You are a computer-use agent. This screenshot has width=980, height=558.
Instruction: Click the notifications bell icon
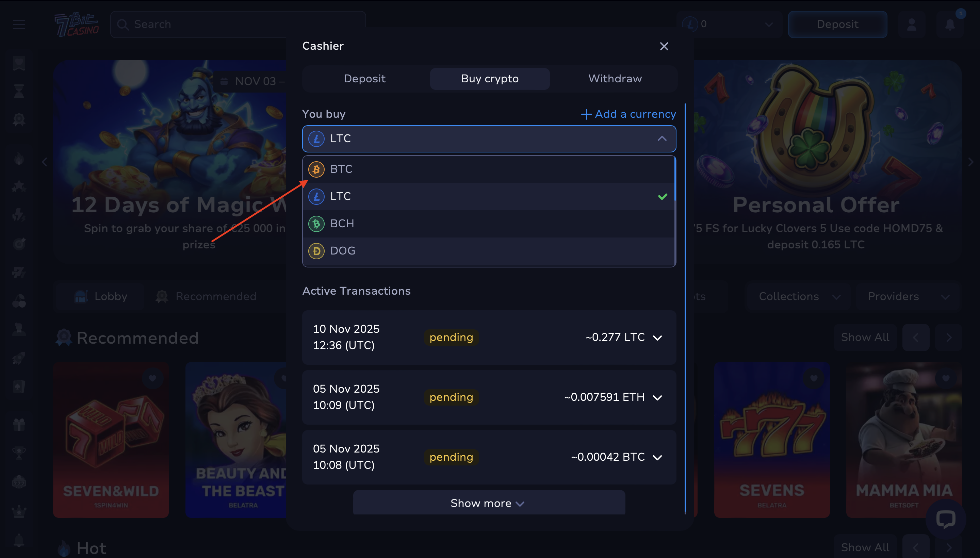[950, 24]
